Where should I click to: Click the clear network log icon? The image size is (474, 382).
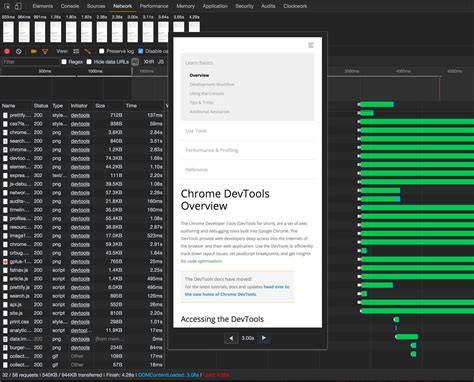tap(19, 51)
